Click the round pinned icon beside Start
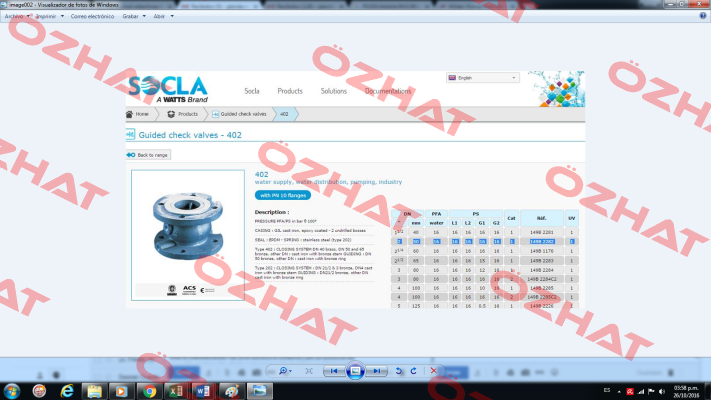The image size is (711, 400). [x=39, y=391]
